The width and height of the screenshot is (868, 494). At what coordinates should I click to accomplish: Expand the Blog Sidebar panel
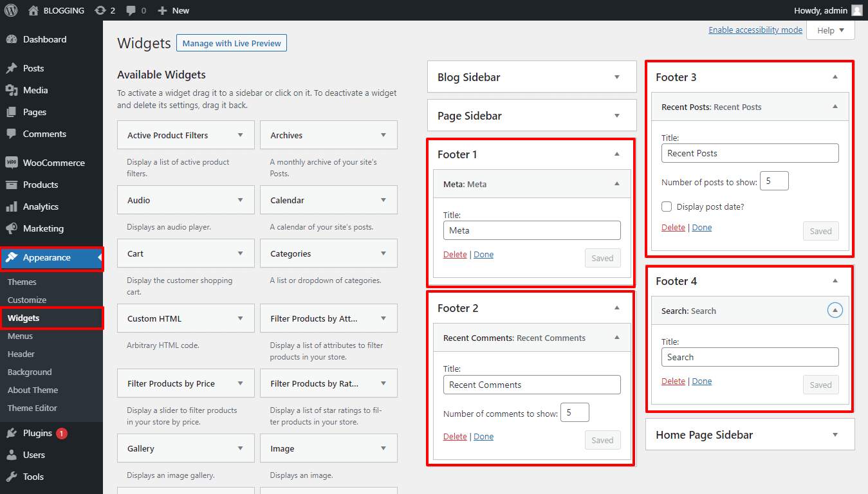[616, 77]
